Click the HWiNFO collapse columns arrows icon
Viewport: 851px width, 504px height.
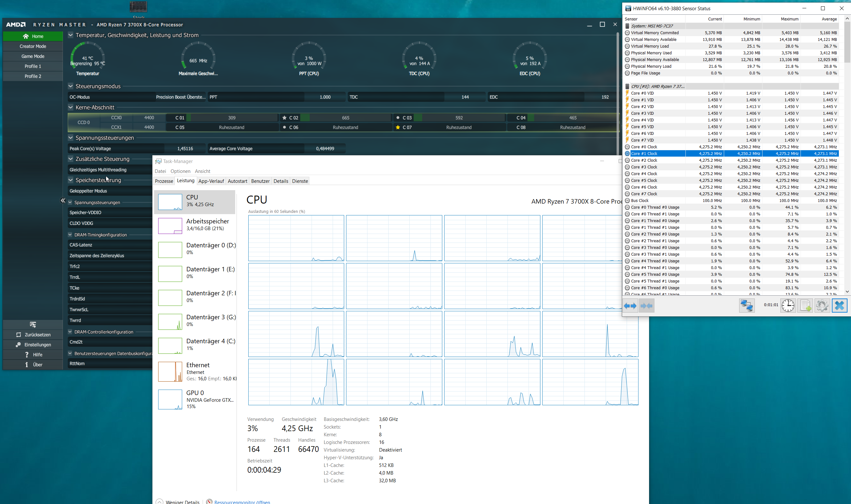[646, 306]
